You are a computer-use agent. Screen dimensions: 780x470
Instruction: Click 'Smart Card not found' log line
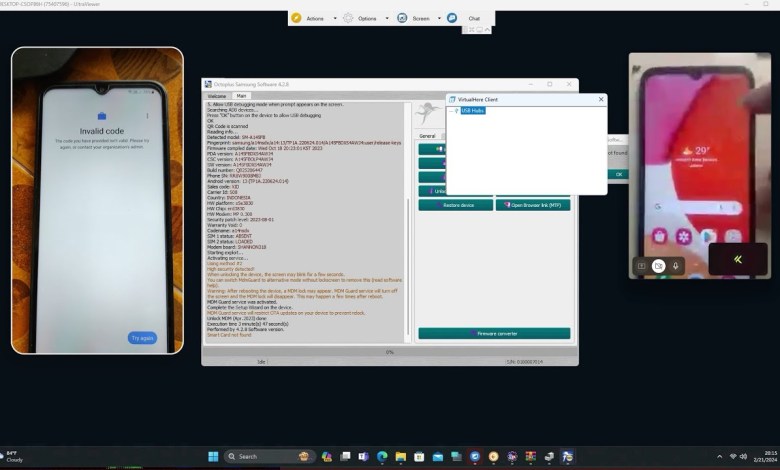229,335
